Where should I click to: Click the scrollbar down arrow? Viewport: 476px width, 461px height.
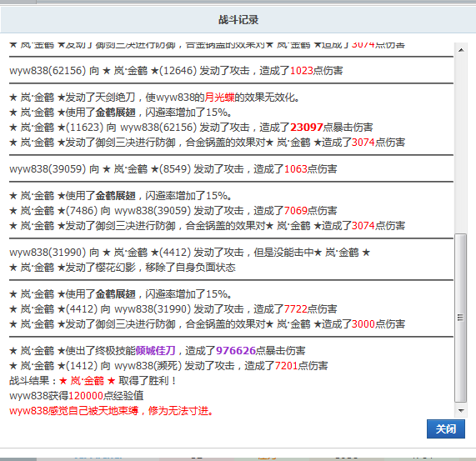(461, 410)
